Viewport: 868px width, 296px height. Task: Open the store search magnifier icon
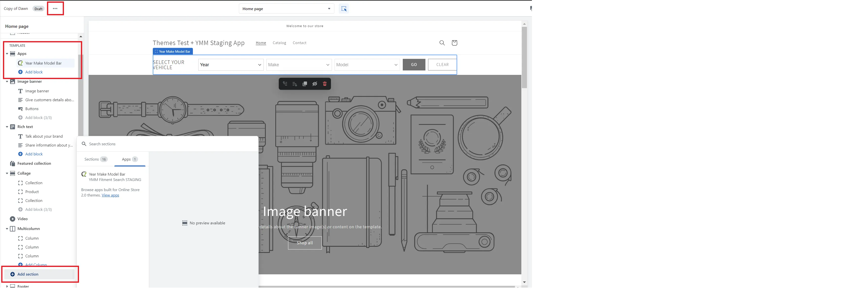(442, 43)
